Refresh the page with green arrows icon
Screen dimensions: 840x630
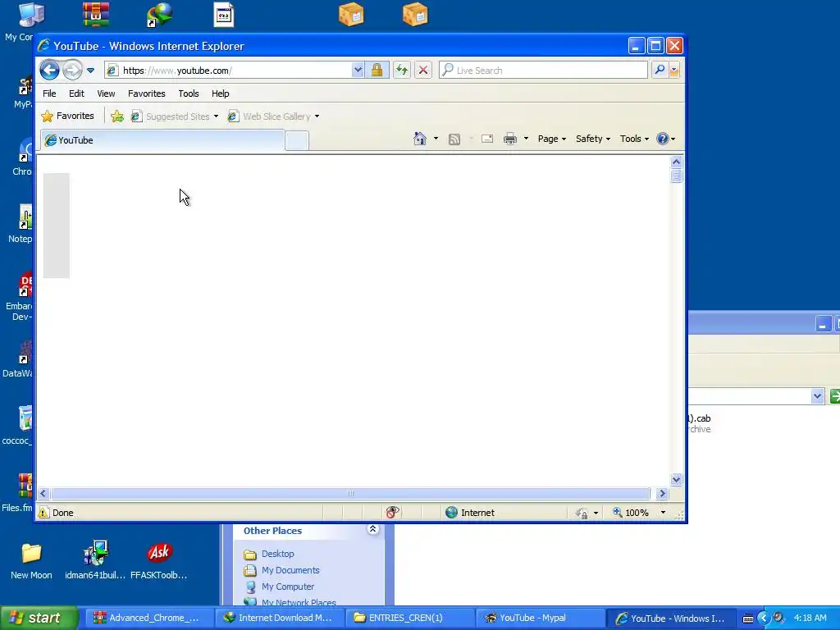click(402, 71)
